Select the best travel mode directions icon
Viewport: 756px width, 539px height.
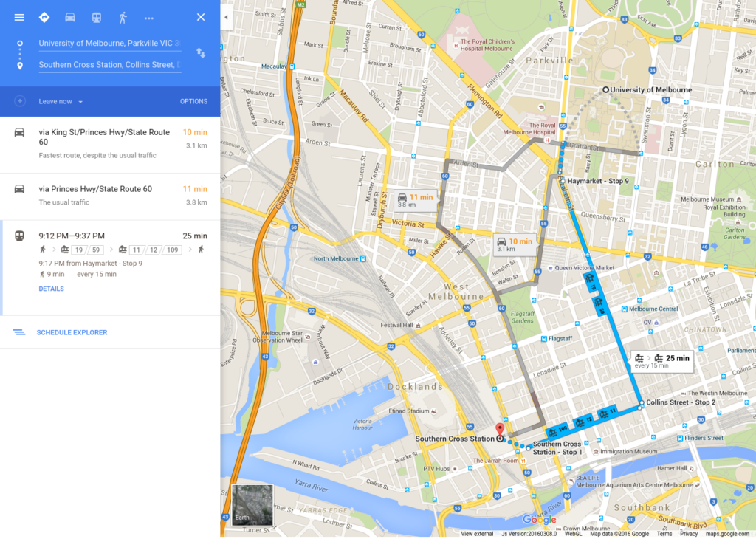click(44, 18)
